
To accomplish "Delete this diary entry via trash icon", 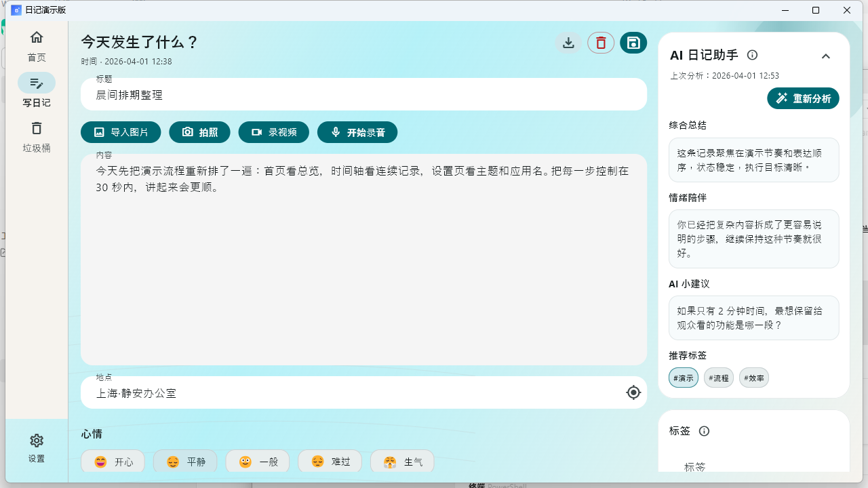I will click(601, 42).
